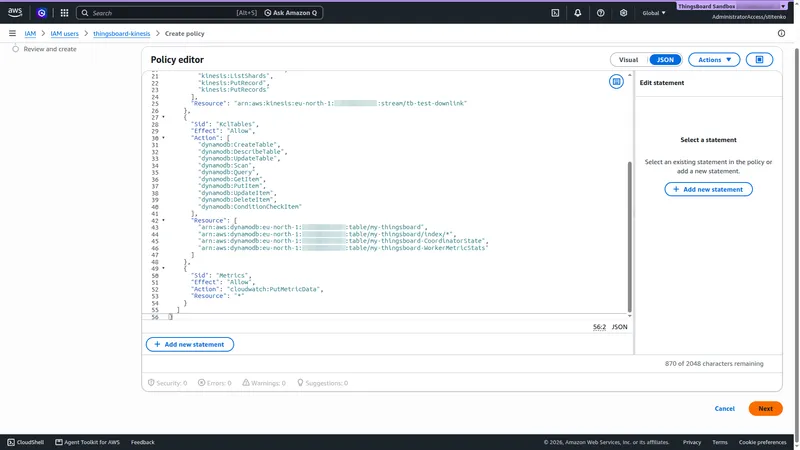Click the Warnings: 0 indicator
This screenshot has height=450, width=800.
pos(264,383)
